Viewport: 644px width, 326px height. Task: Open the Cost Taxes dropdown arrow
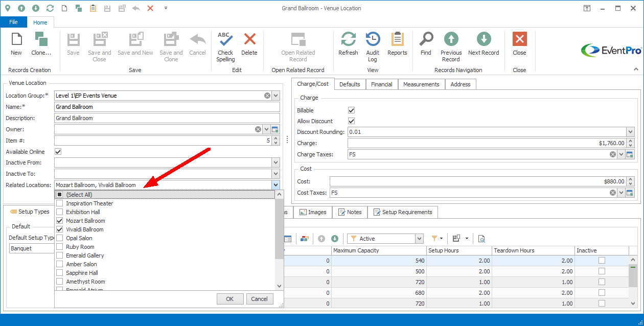pos(621,193)
